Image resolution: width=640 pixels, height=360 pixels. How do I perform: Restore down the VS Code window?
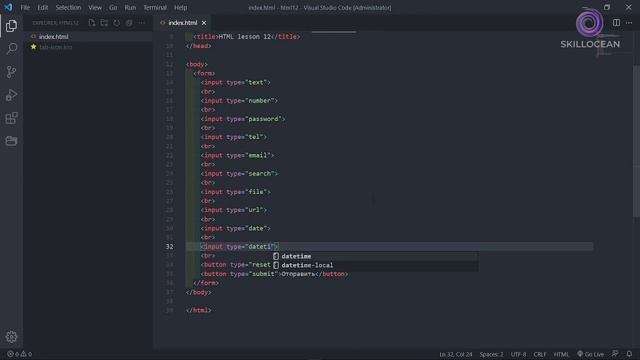[x=607, y=7]
